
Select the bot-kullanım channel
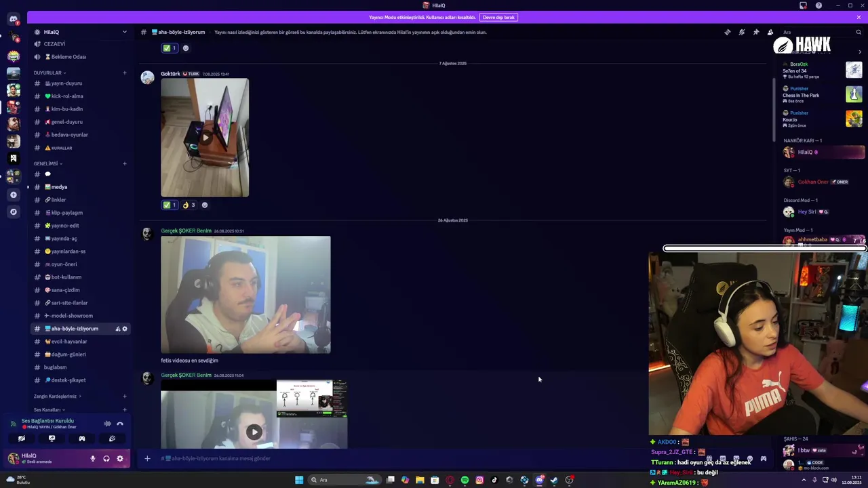pos(80,277)
